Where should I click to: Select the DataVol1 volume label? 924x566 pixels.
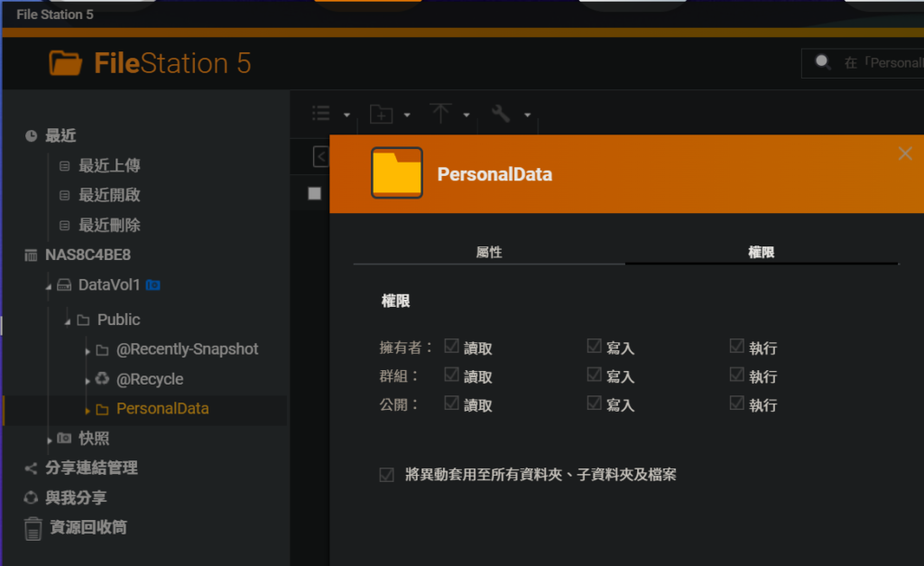[109, 284]
